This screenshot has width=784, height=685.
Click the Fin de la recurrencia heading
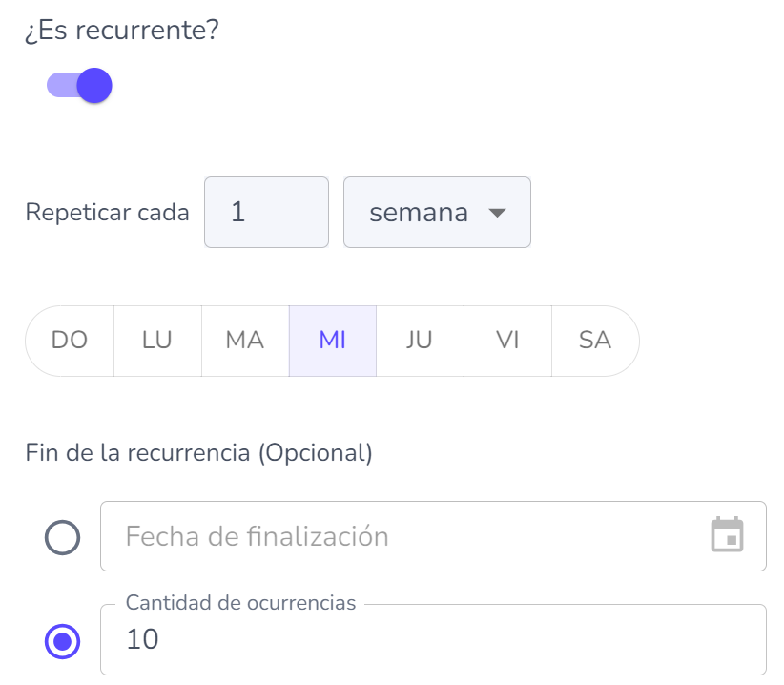pyautogui.click(x=198, y=452)
